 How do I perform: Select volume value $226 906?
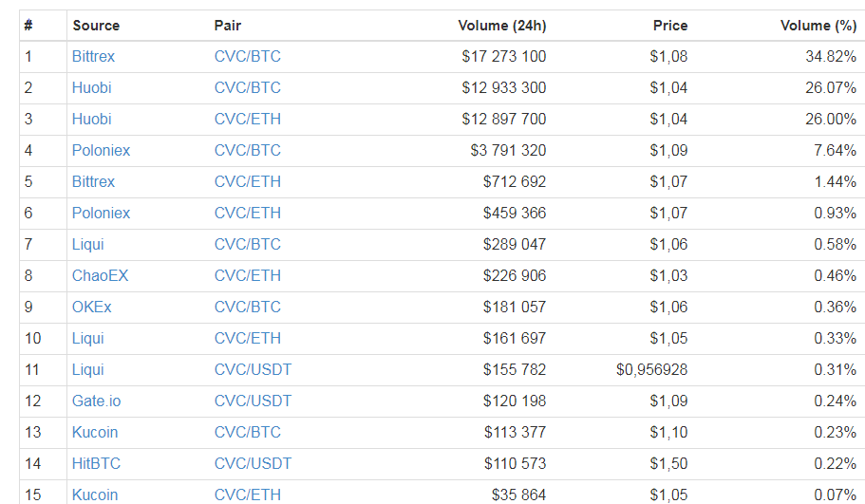514,275
